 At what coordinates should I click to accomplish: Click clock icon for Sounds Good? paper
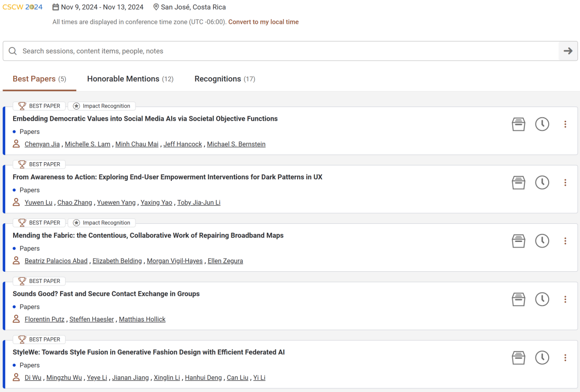[x=542, y=300]
